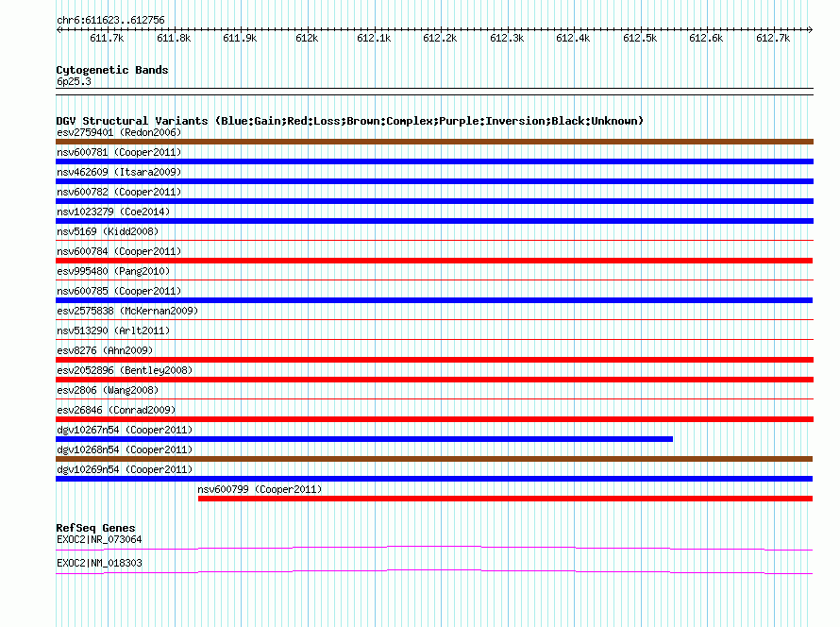Click the chr6:611623..612756 coordinates label
Image resolution: width=840 pixels, height=627 pixels.
click(110, 21)
